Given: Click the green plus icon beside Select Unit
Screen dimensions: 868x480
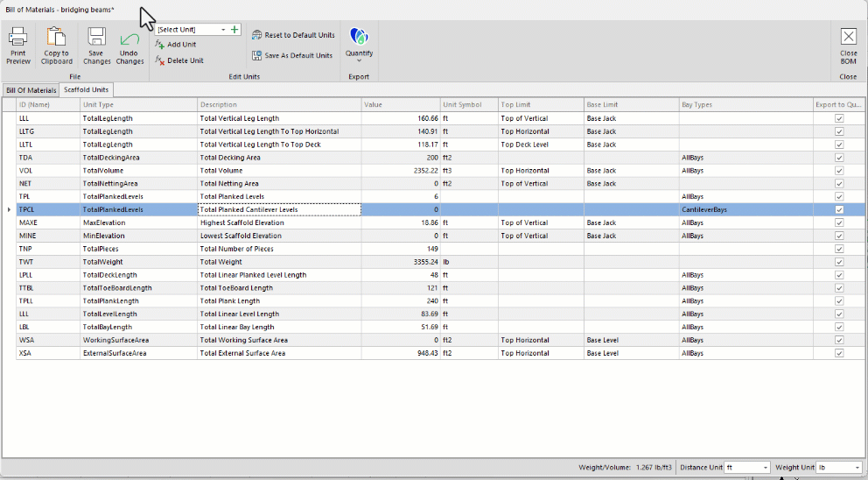Looking at the screenshot, I should click(234, 30).
